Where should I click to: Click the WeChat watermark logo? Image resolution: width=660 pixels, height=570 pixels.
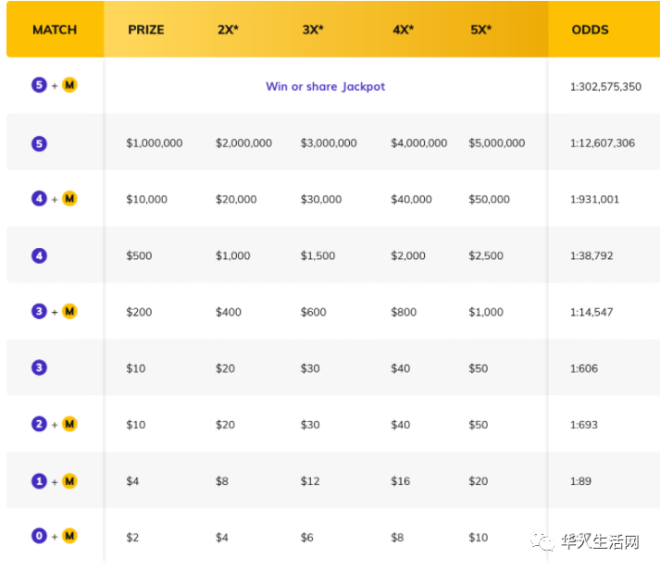click(x=543, y=541)
